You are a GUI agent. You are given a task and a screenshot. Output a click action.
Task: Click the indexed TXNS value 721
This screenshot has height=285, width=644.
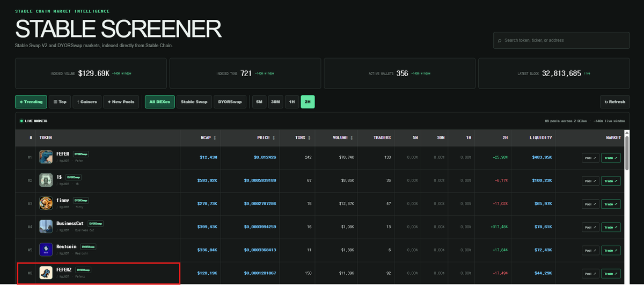coord(246,74)
